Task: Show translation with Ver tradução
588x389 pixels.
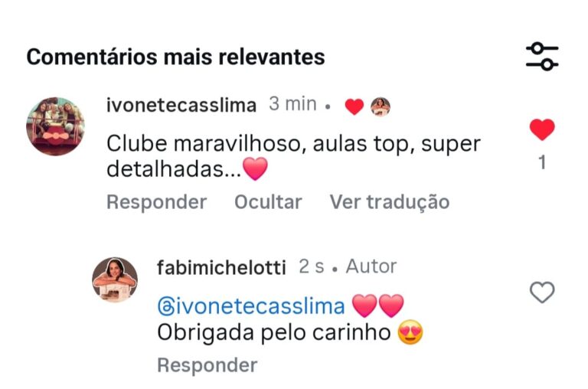Action: point(390,203)
